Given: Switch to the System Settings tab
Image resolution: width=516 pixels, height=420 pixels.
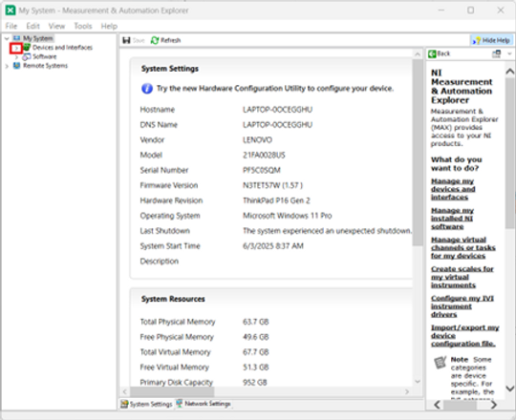Looking at the screenshot, I should [x=146, y=404].
